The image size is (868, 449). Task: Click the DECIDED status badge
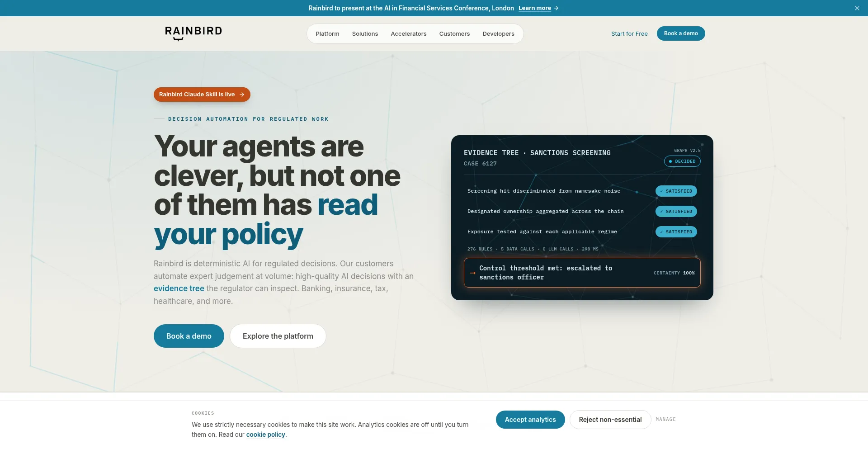pos(682,161)
